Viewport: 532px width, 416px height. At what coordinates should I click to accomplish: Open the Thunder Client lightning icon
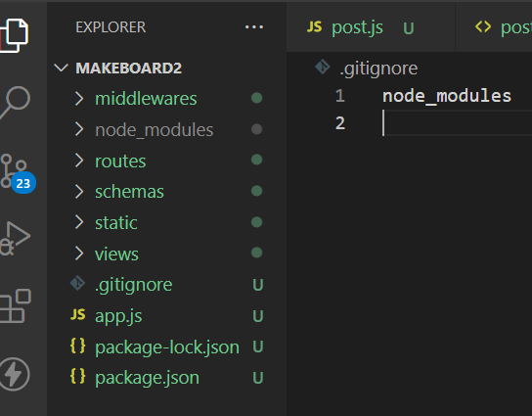pos(15,374)
